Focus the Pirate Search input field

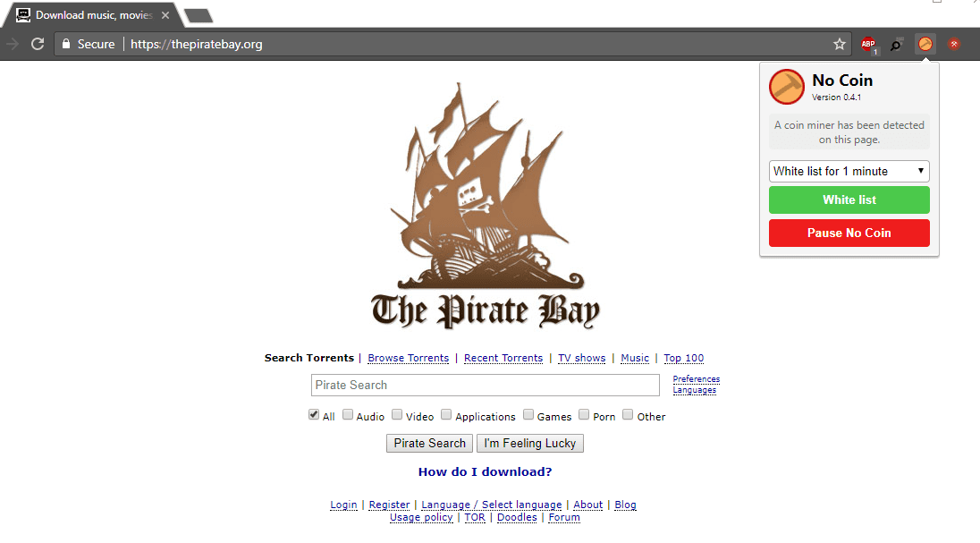[485, 386]
